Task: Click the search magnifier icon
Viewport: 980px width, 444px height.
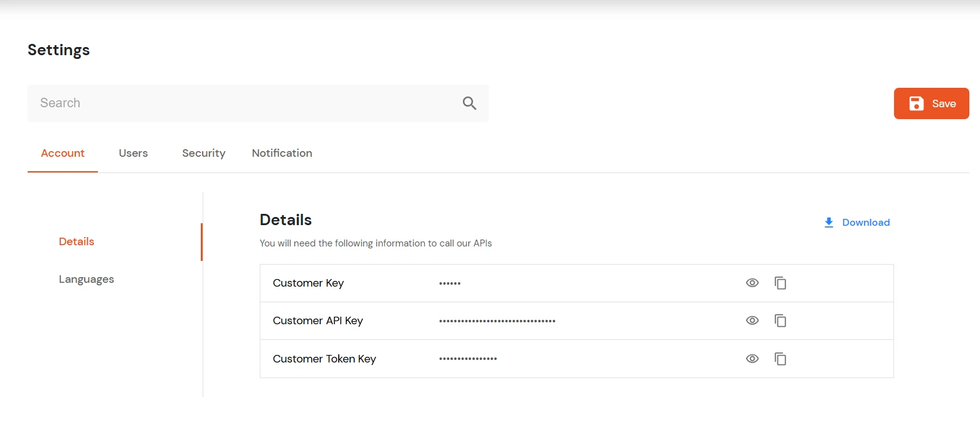Action: [469, 103]
